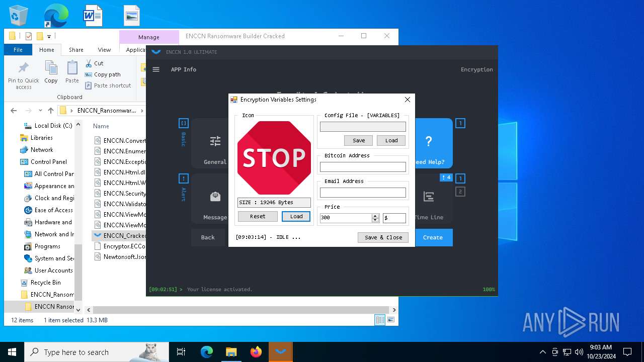The height and width of the screenshot is (362, 644).
Task: Click Paste shortcut in Explorer ribbon
Action: tap(108, 85)
